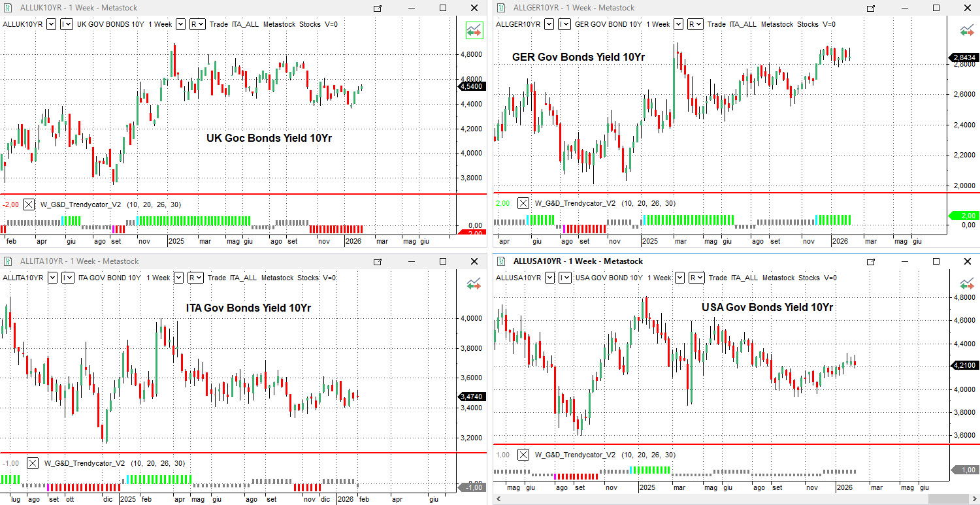
Task: Remove the Trendycator indicator from UK chart
Action: pos(29,204)
